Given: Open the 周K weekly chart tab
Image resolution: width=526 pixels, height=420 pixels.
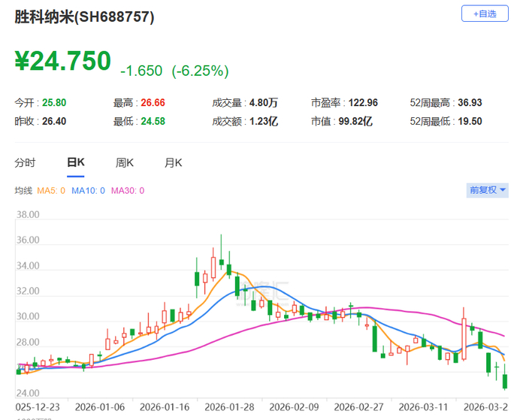Looking at the screenshot, I should [125, 163].
